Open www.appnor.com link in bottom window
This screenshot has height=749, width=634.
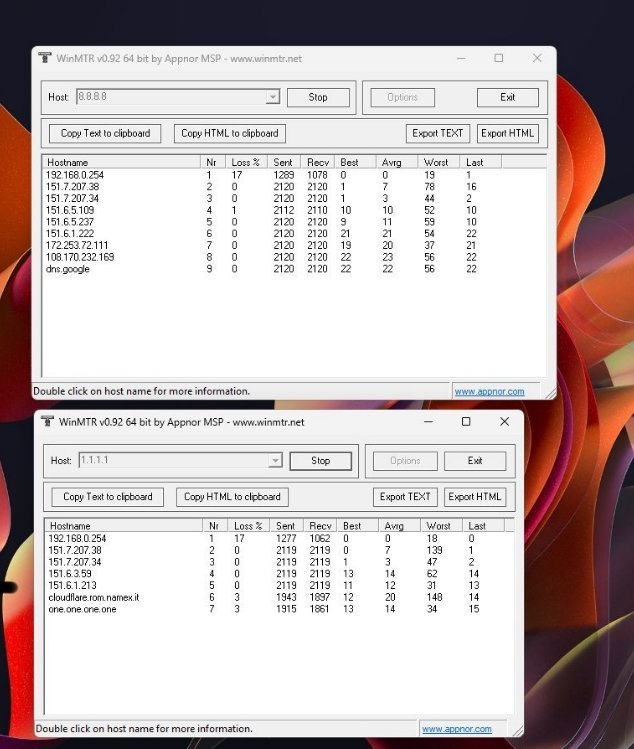456,729
